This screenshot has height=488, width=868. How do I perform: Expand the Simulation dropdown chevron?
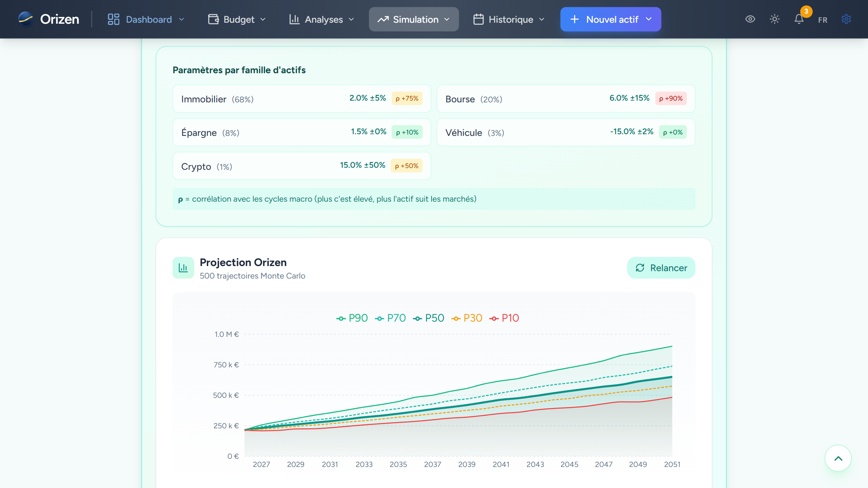coord(447,19)
